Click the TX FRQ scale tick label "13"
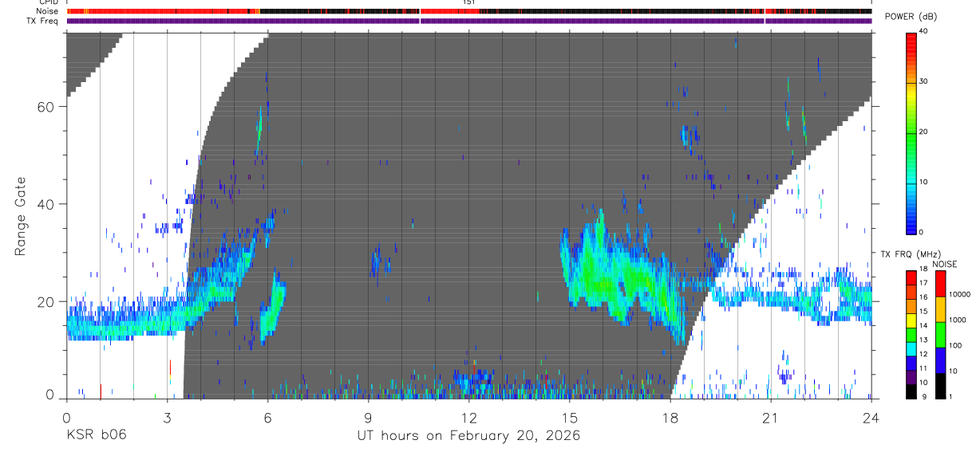Viewport: 980px width, 452px height. 924,340
